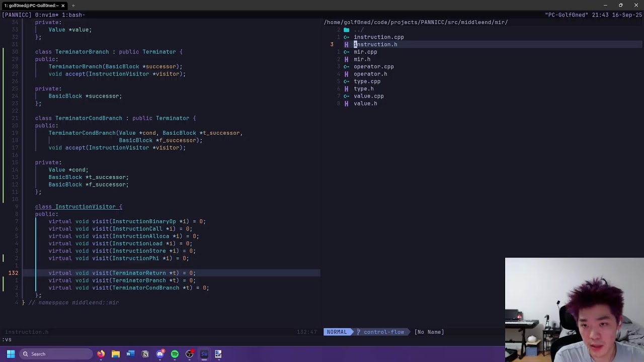The image size is (644, 362).
Task: Go to parent directory ../ entry
Action: [359, 30]
